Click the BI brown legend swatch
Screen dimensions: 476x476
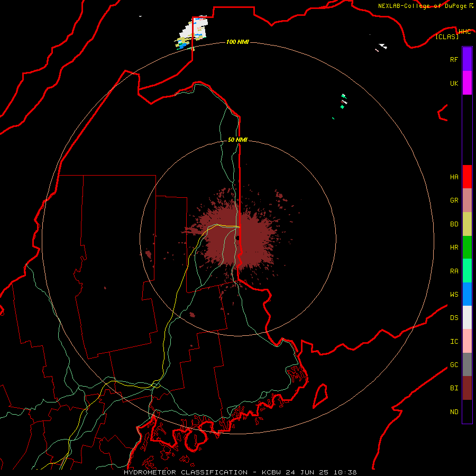coord(467,388)
